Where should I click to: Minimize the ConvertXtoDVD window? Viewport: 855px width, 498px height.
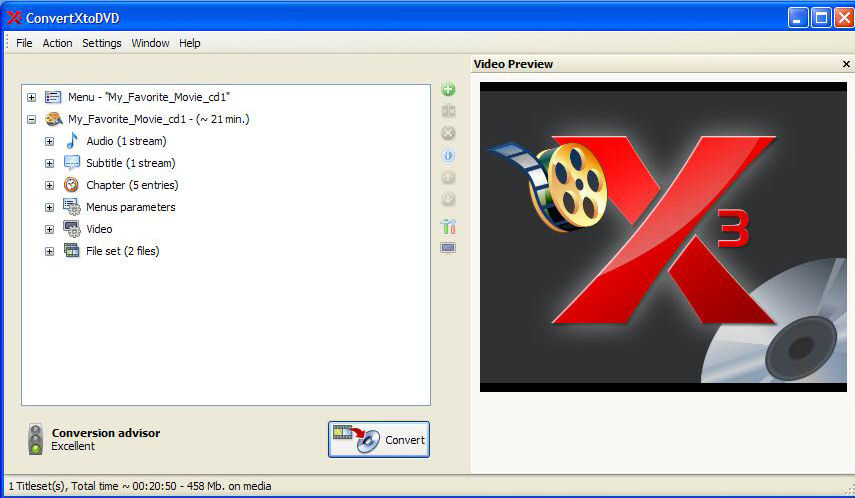coord(798,17)
